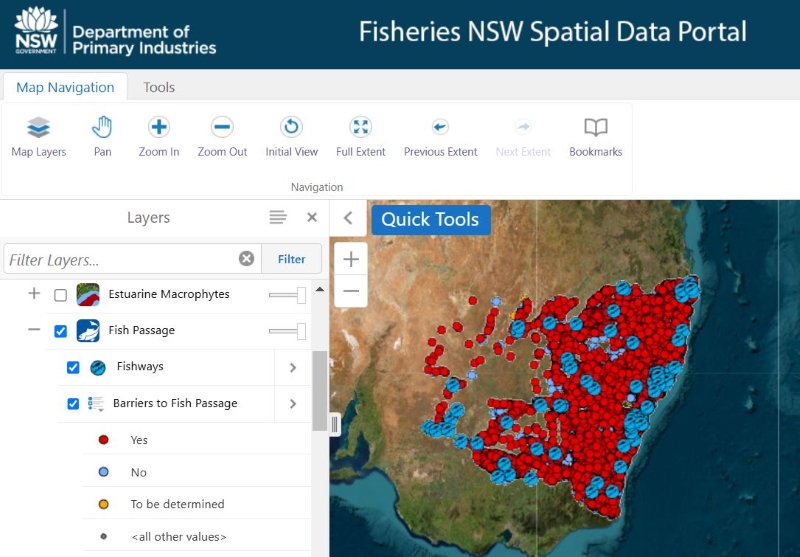The image size is (800, 557).
Task: Open the Map Layers tool
Action: (39, 137)
